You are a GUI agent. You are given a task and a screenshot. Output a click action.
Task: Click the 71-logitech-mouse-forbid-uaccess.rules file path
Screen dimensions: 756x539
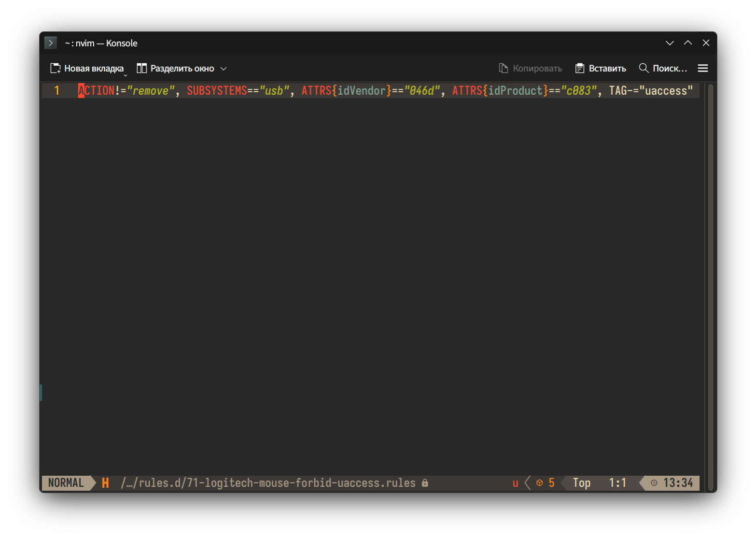[x=268, y=483]
